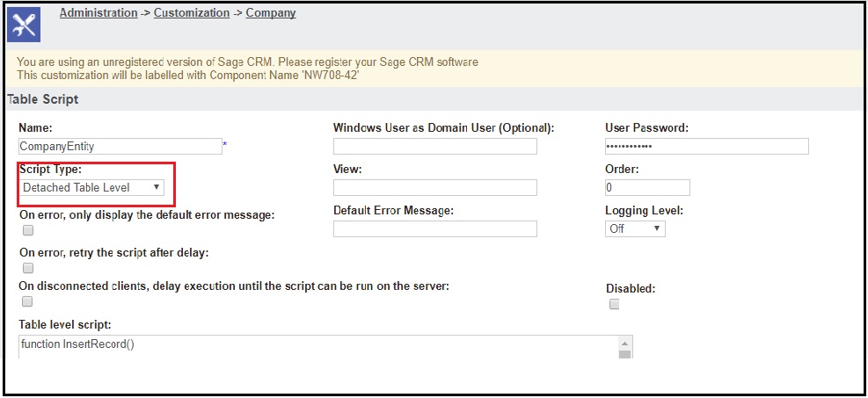The width and height of the screenshot is (868, 398).
Task: Click the script textarea scroll up arrow
Action: [x=624, y=342]
